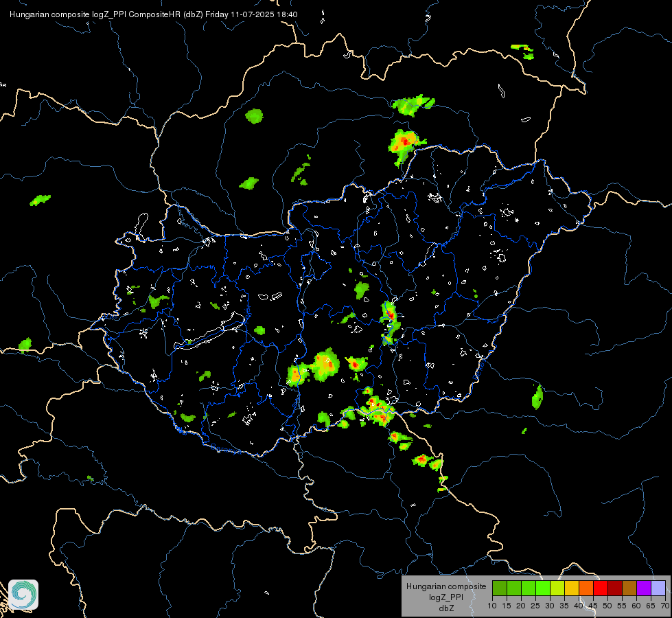Click the '70' legend scale value
The width and height of the screenshot is (672, 618).
tap(664, 606)
